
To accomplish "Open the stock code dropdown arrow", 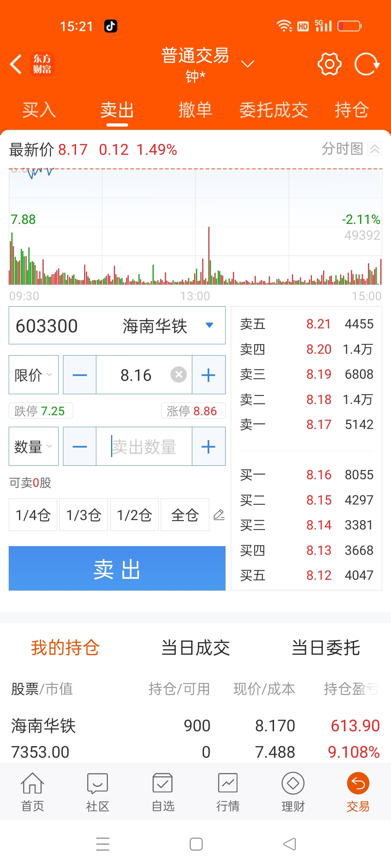I will point(209,325).
